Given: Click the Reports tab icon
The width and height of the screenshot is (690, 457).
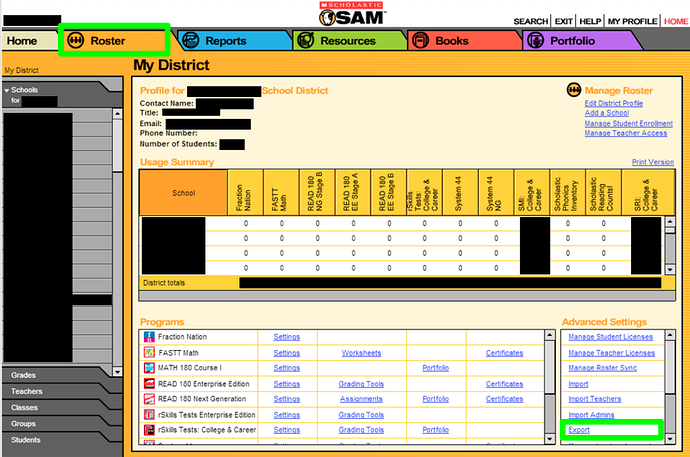Looking at the screenshot, I should [191, 40].
